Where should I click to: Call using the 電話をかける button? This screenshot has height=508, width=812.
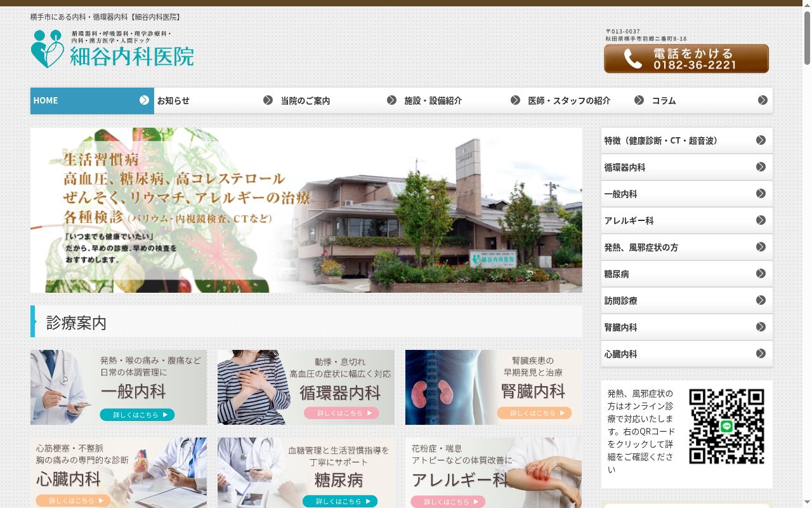pyautogui.click(x=686, y=59)
